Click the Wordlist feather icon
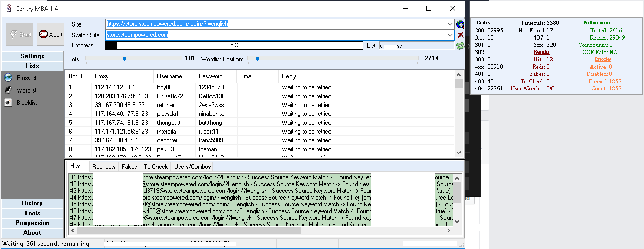This screenshot has width=644, height=249. (x=8, y=90)
